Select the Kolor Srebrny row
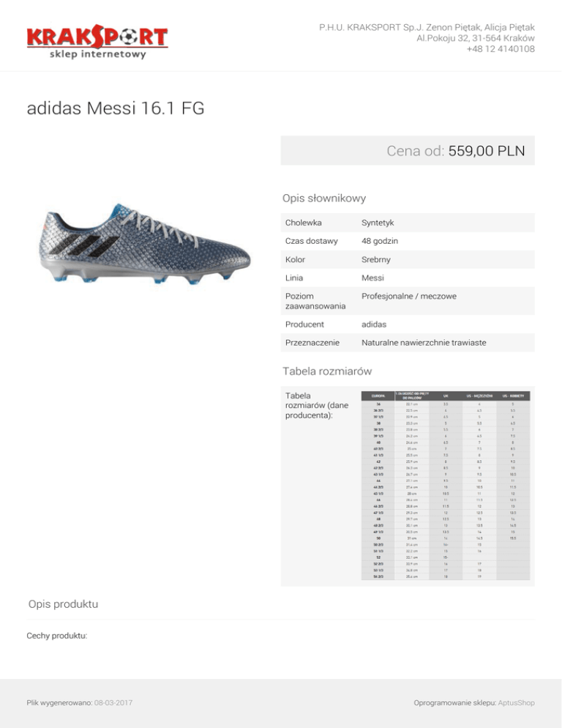 pos(408,259)
